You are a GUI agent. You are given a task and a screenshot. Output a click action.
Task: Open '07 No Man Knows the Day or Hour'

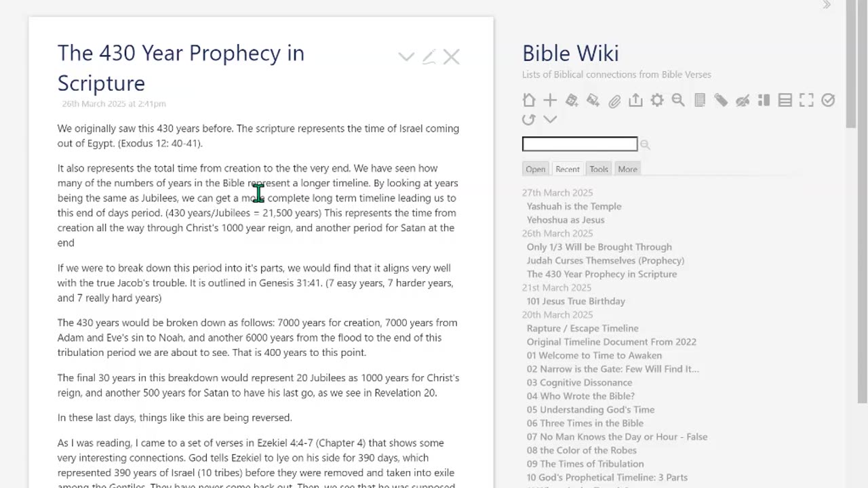[x=617, y=436]
